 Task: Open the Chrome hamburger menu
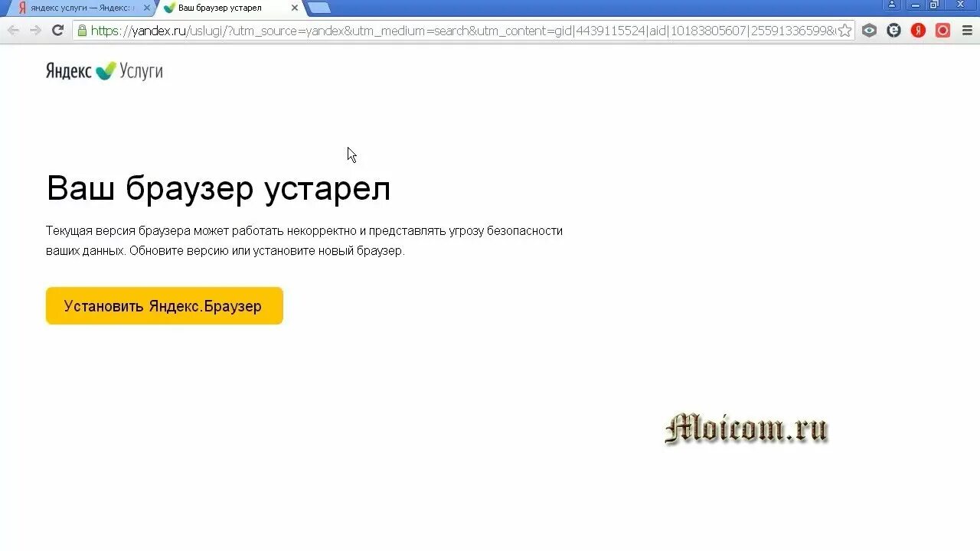coord(966,31)
